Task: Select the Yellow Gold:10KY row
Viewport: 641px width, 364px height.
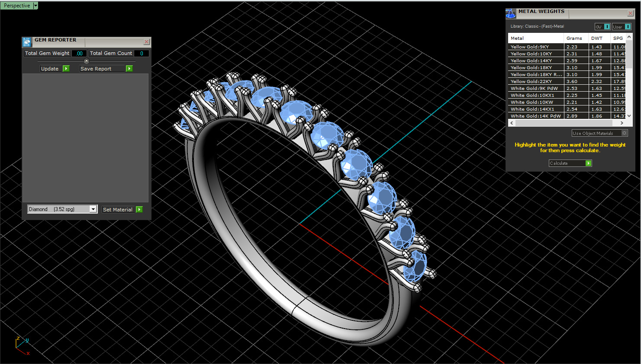Action: (567, 54)
